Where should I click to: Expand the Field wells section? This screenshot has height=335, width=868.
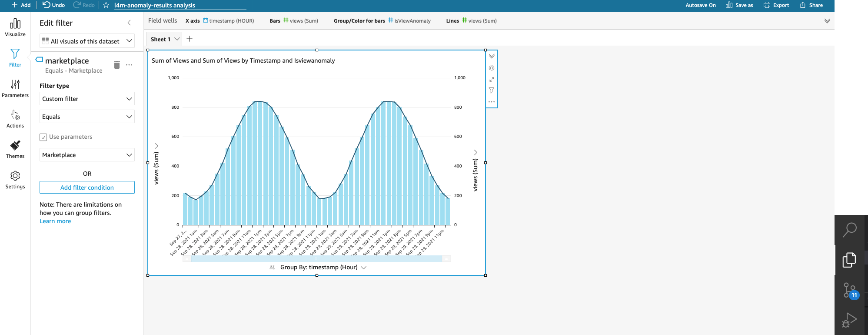pos(827,21)
